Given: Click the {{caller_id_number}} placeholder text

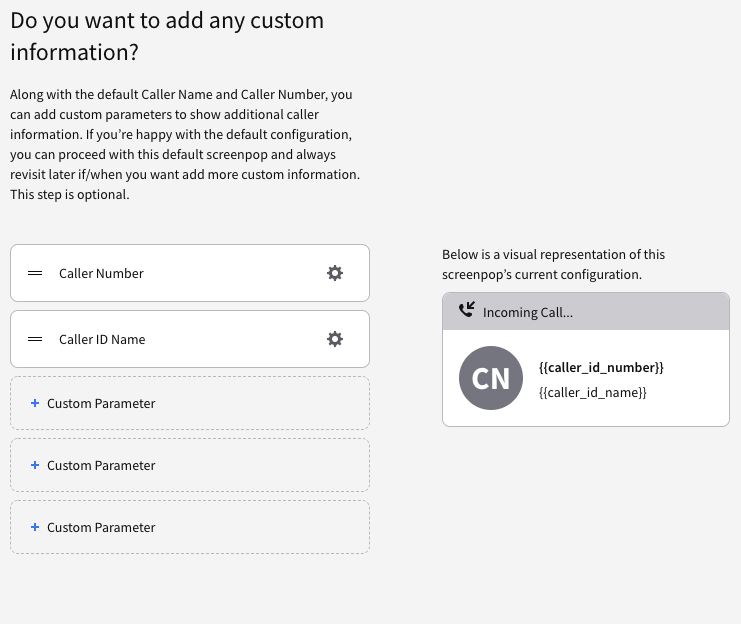Looking at the screenshot, I should pos(601,367).
